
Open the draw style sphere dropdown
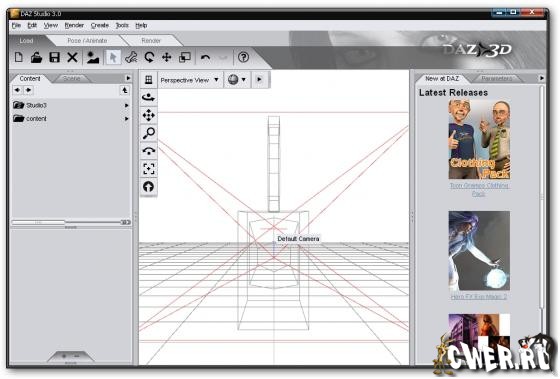(x=237, y=80)
